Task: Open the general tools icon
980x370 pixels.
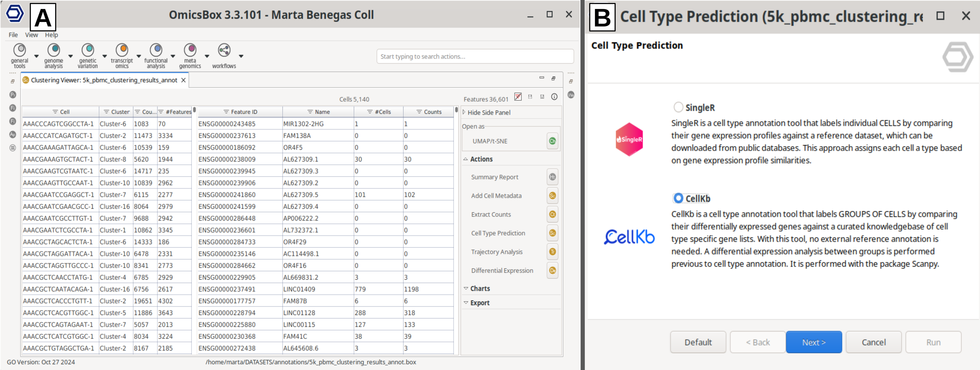Action: point(19,50)
